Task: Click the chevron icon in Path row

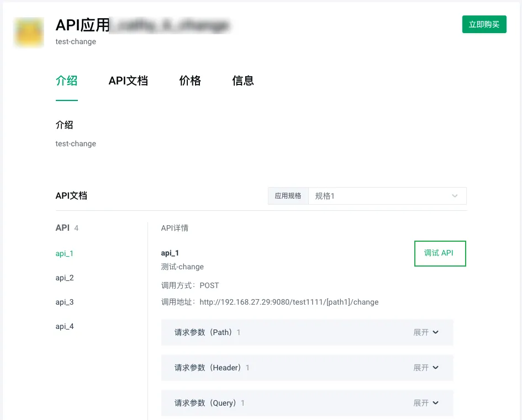Action: tap(435, 332)
